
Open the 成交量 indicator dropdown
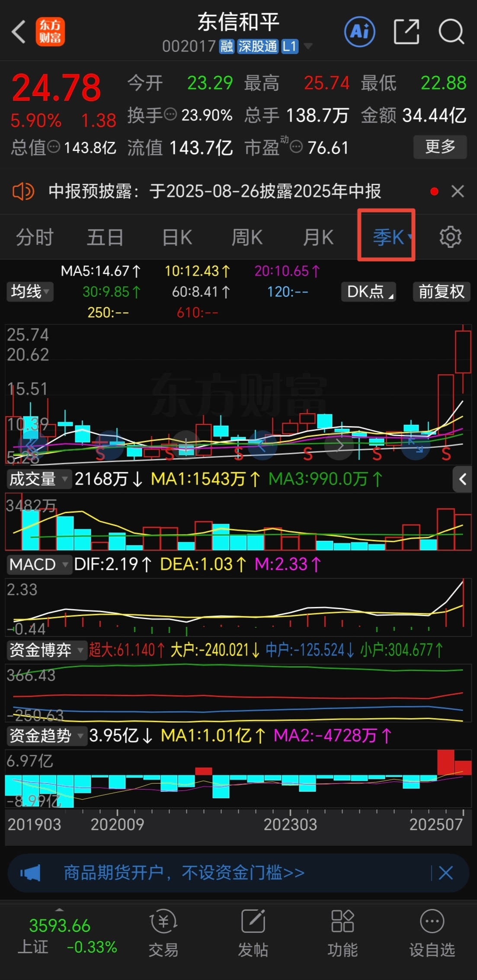[x=39, y=479]
